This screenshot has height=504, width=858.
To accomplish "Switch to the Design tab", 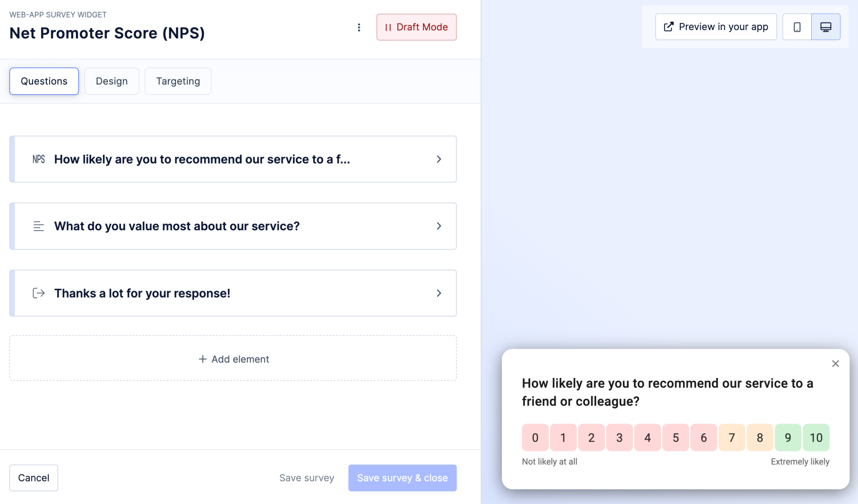I will click(x=111, y=81).
